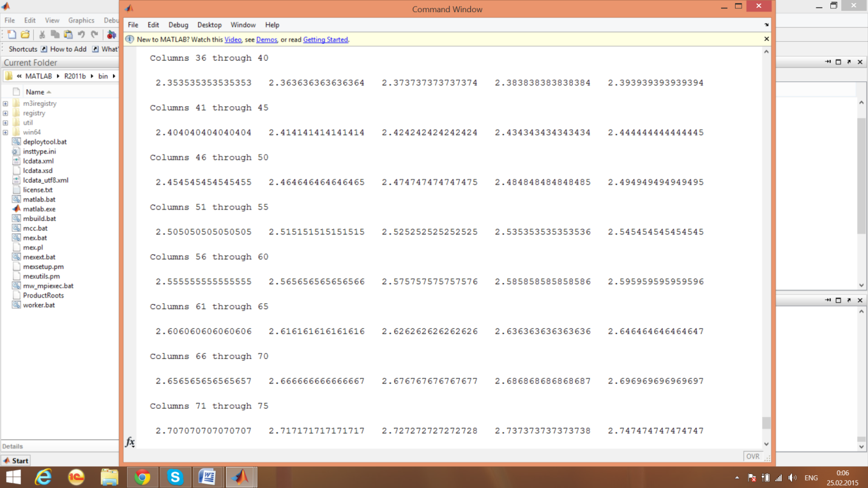Open Command Window File menu
This screenshot has height=488, width=868.
(133, 25)
